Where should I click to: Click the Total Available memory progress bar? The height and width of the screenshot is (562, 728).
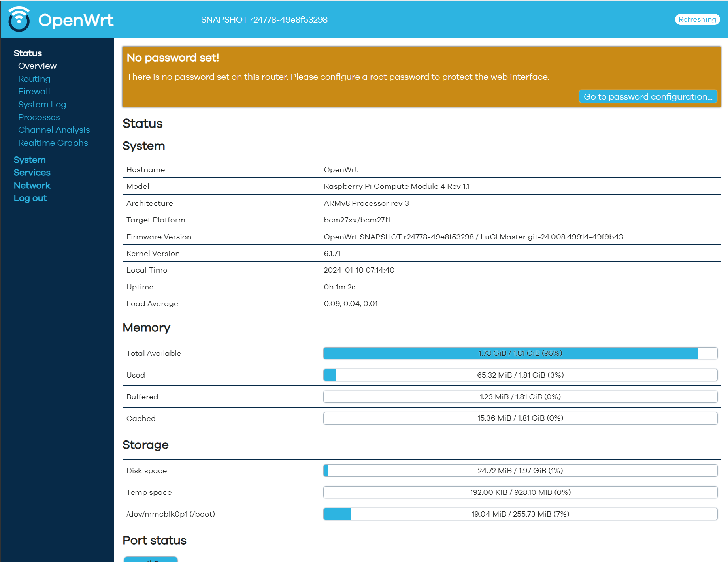[x=520, y=353]
